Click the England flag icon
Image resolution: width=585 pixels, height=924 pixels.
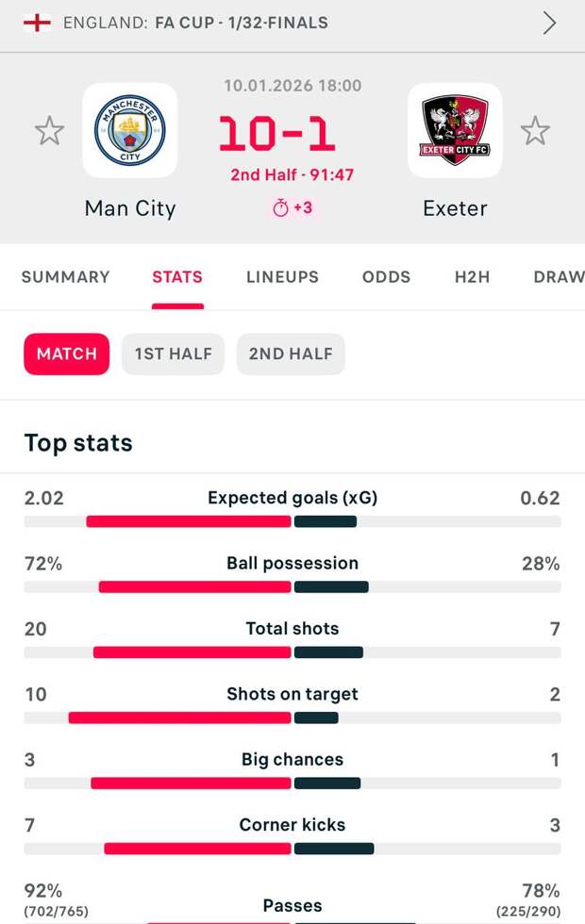click(x=37, y=23)
